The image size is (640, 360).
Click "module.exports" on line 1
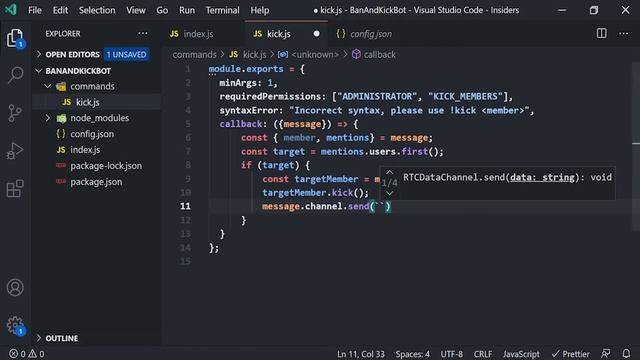point(246,69)
